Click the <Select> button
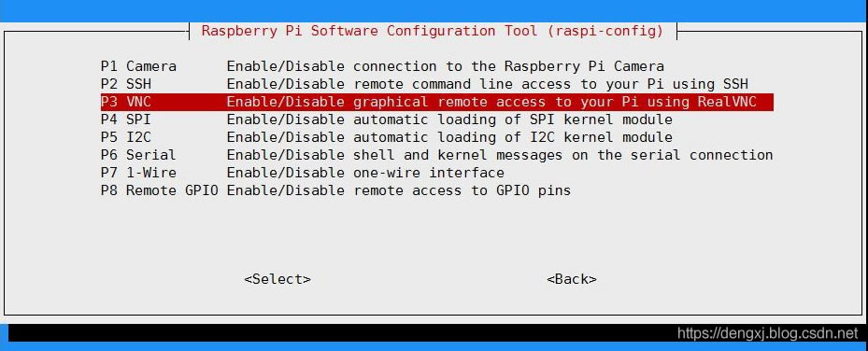868x351 pixels. pyautogui.click(x=277, y=279)
